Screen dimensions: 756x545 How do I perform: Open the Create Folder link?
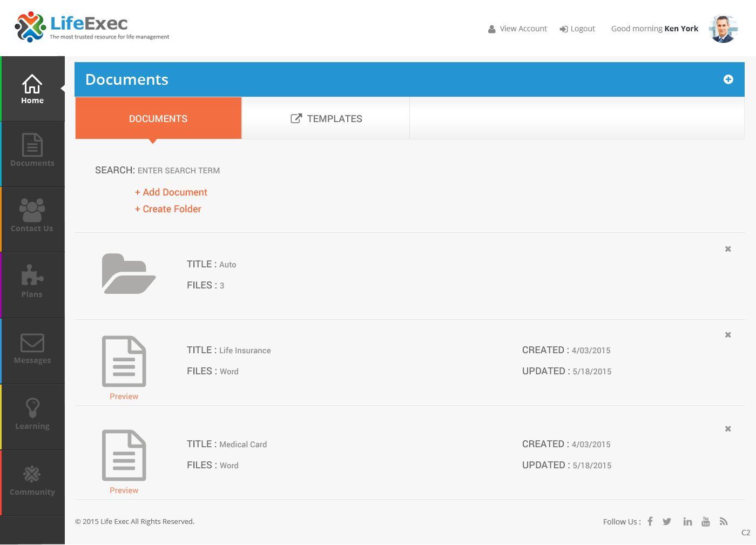(x=168, y=209)
